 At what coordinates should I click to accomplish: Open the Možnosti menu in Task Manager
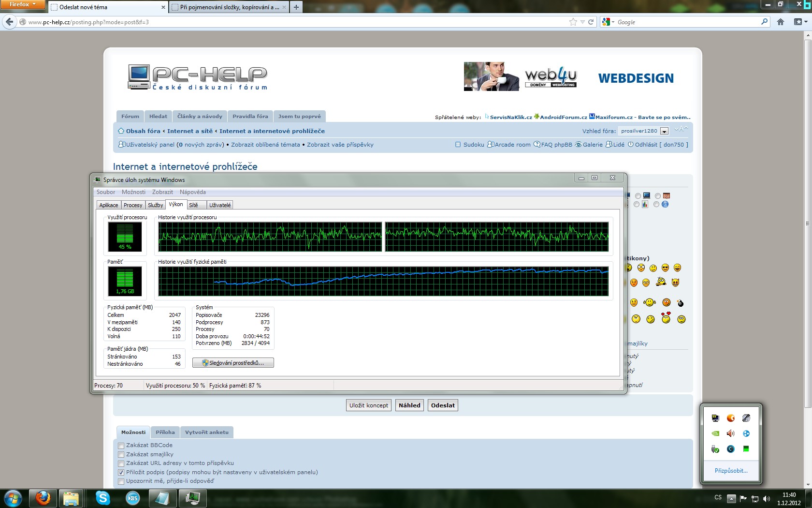133,192
